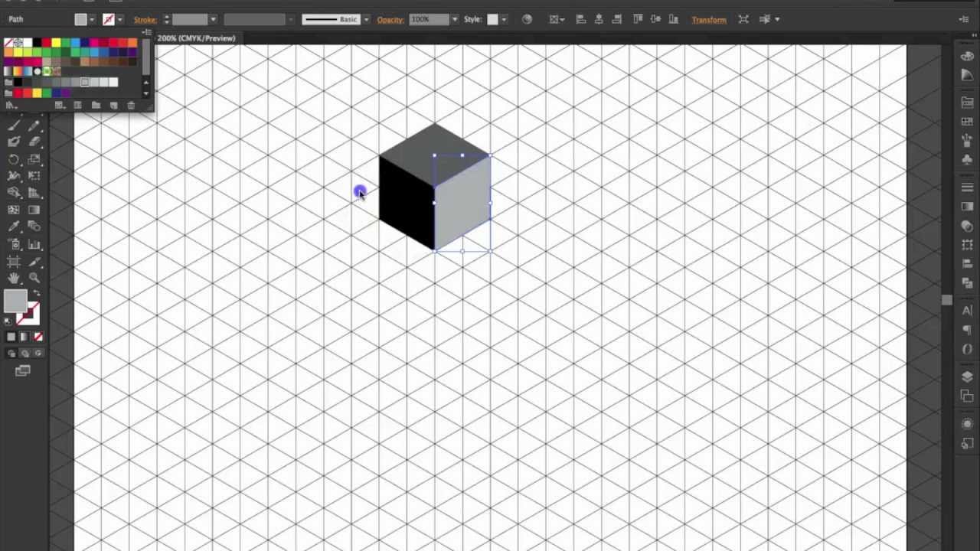Open the Swatches panel flyout menu

coord(146,32)
